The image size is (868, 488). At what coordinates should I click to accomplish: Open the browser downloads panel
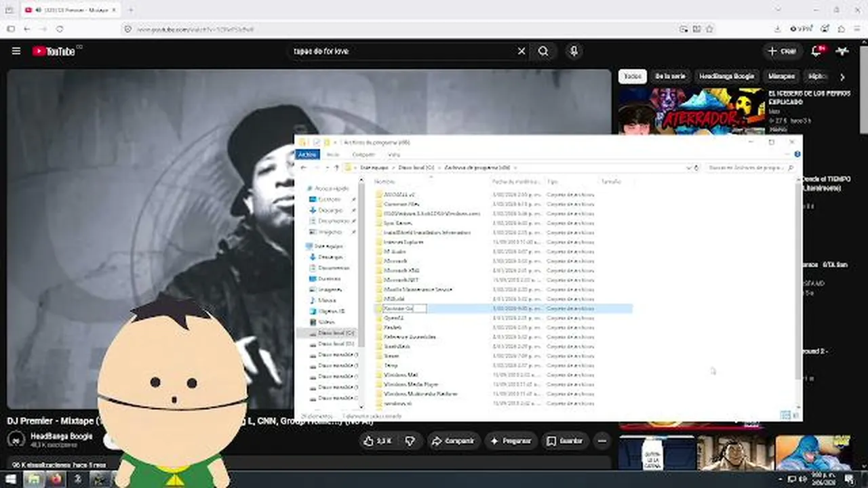click(777, 29)
